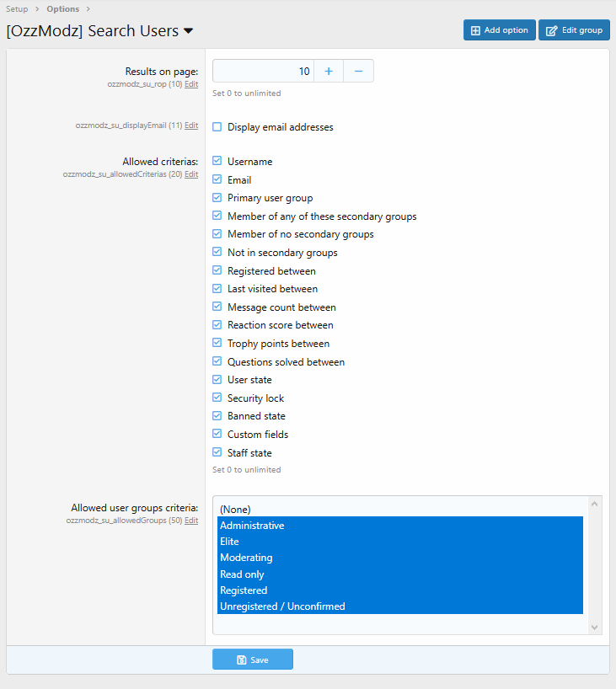Click the user groups list scroll down arrow

coord(594,627)
